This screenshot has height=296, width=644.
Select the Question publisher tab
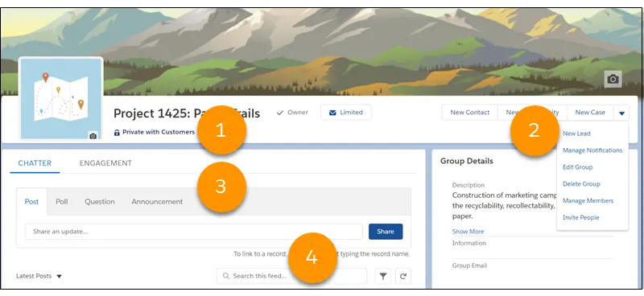tap(100, 202)
